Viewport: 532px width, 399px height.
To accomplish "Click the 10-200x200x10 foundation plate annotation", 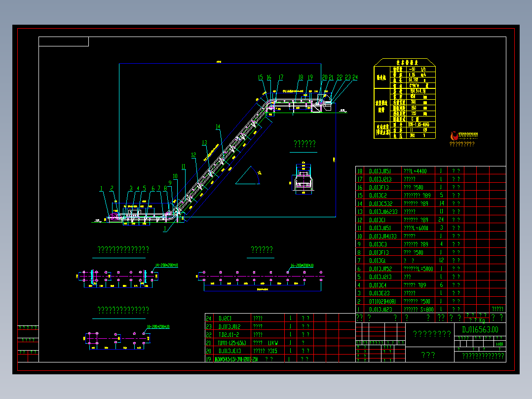I will tap(158, 327).
